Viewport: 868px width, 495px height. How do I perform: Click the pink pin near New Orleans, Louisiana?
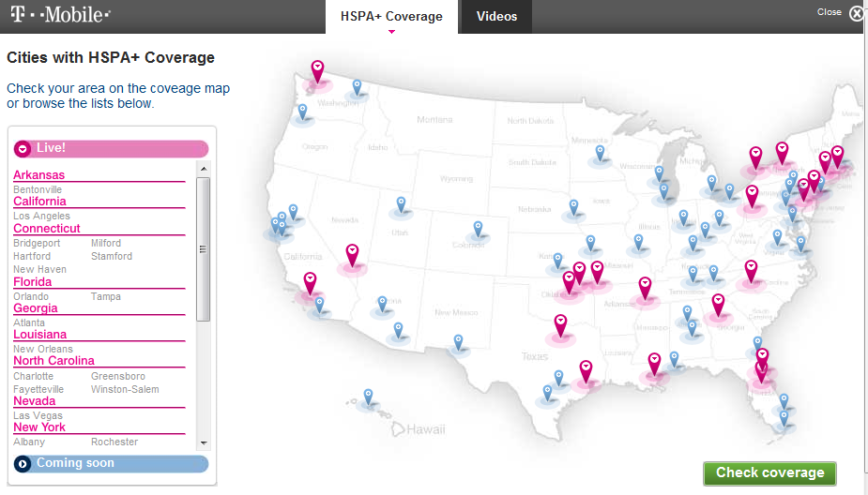coord(654,365)
